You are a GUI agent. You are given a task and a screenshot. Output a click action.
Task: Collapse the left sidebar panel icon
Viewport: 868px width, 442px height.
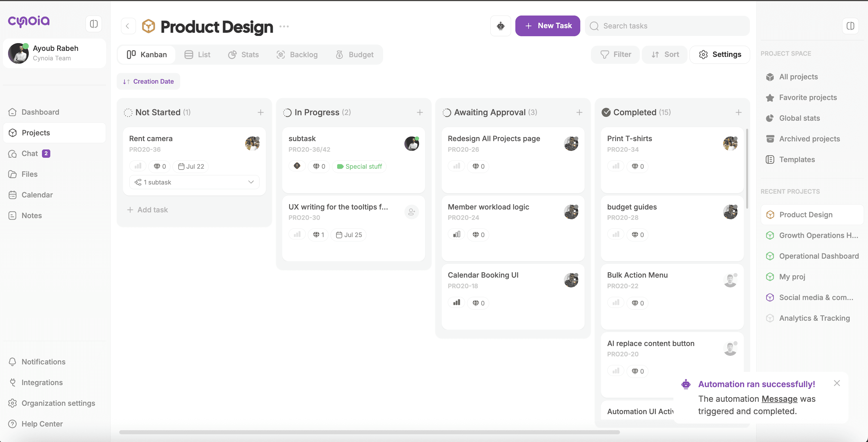(94, 24)
